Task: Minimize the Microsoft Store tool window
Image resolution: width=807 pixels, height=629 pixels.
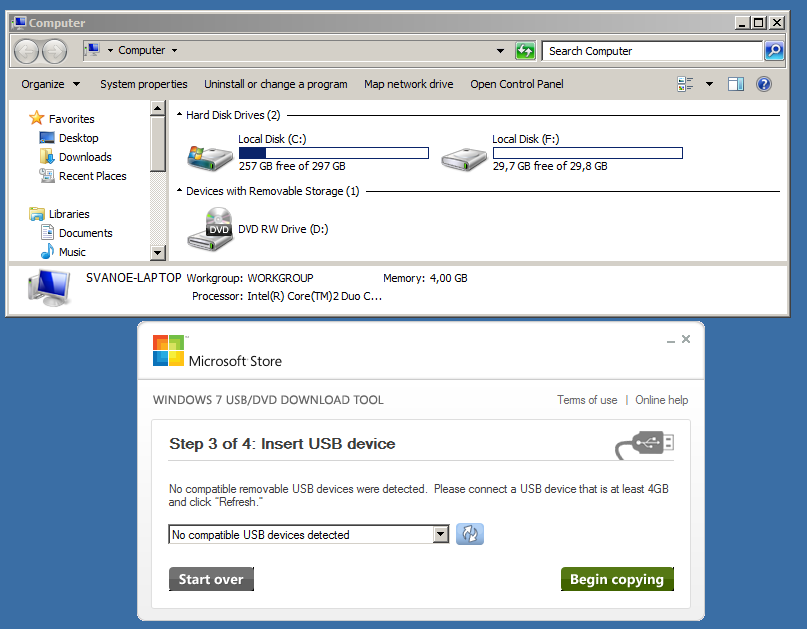Action: point(671,340)
